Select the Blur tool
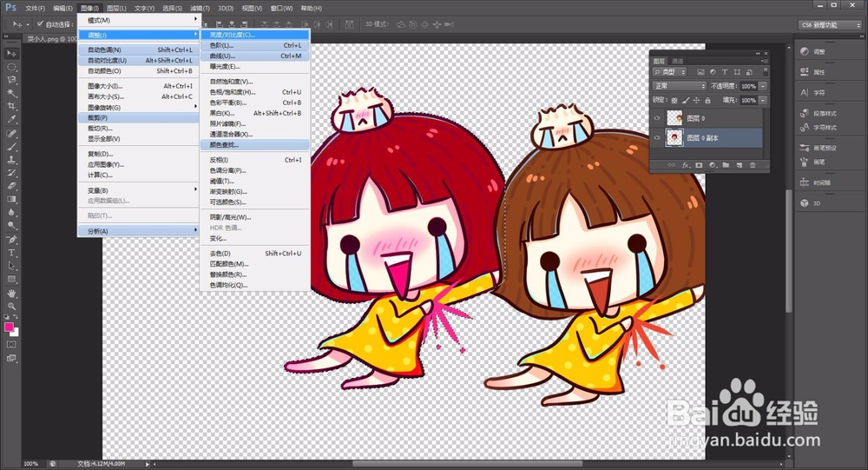 click(11, 212)
